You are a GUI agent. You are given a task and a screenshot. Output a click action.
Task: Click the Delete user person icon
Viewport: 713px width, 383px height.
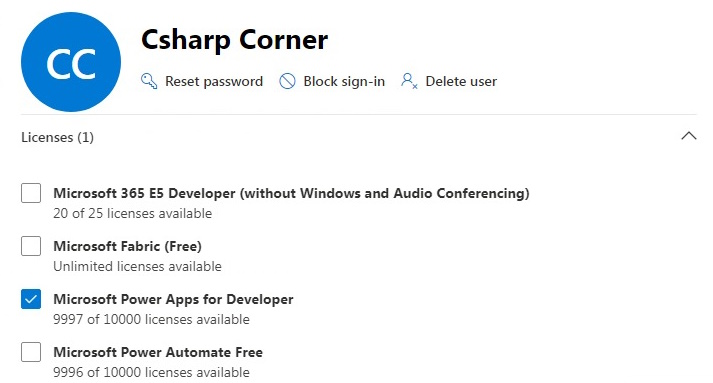(409, 81)
